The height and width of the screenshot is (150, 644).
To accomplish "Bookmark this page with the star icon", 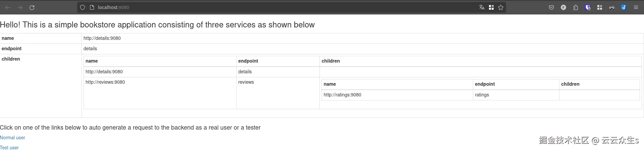I will pyautogui.click(x=501, y=7).
